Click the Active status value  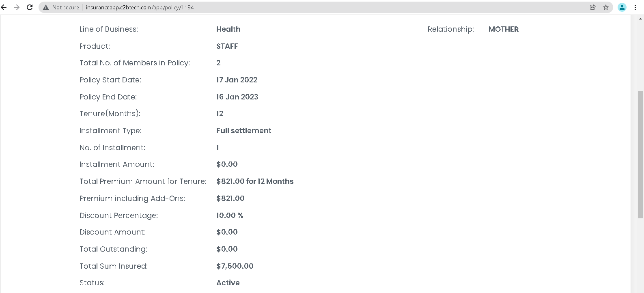[x=228, y=283]
